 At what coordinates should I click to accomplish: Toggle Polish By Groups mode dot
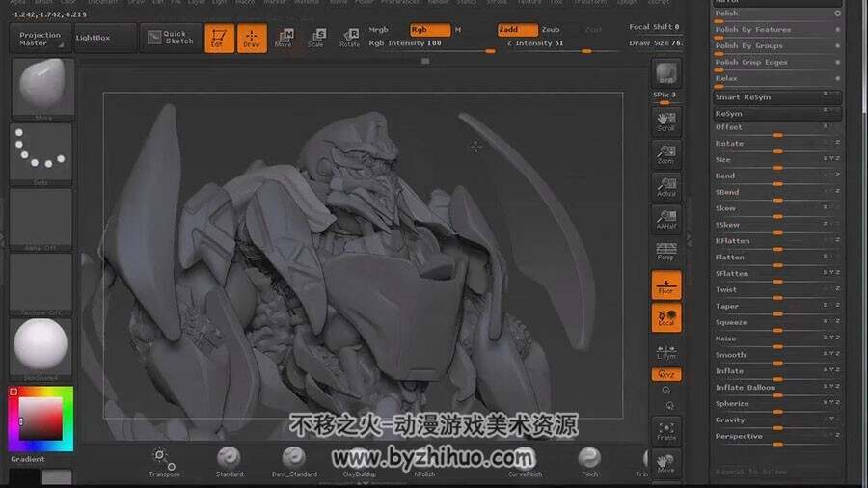tap(837, 46)
